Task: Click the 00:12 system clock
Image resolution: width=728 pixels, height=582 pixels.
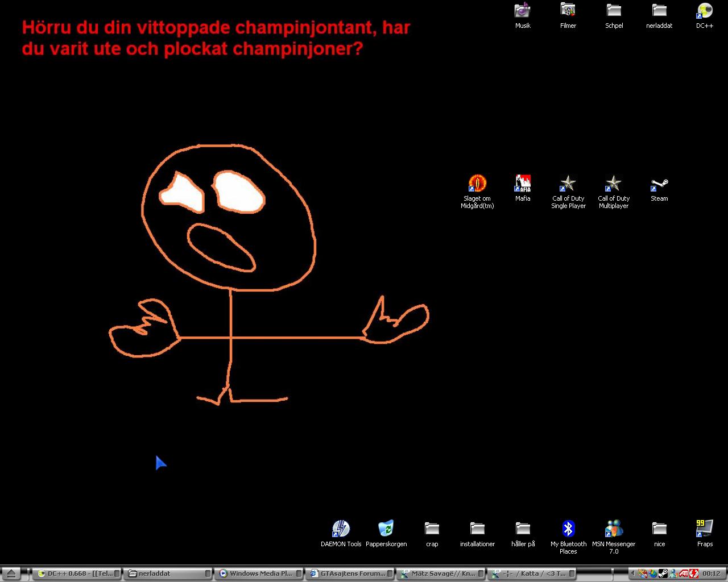Action: point(712,573)
